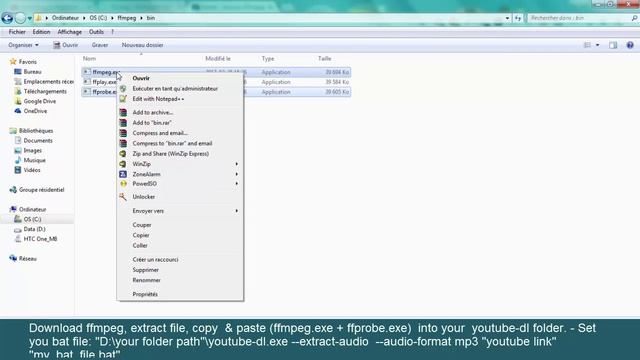The height and width of the screenshot is (360, 640).
Task: Open the Affichage menu
Action: [69, 32]
